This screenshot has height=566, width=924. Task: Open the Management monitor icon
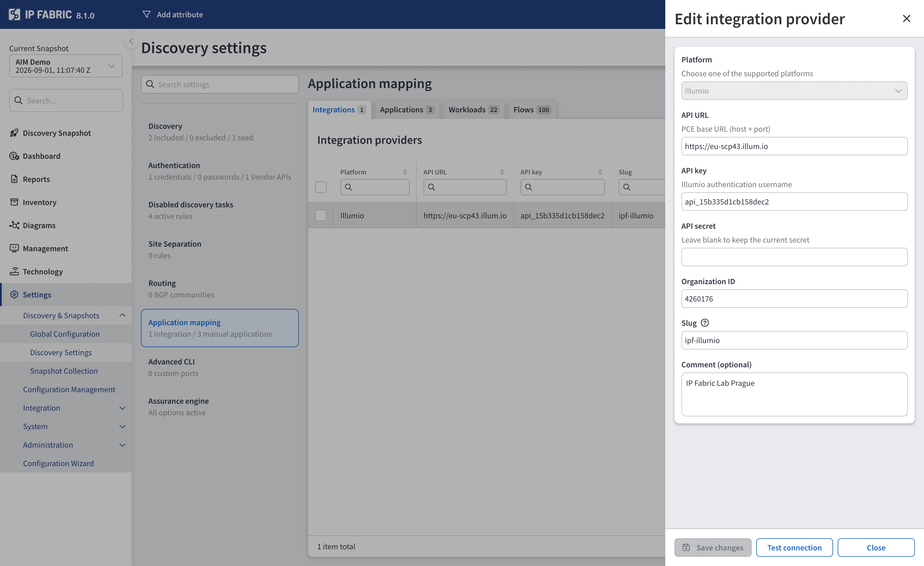(14, 248)
